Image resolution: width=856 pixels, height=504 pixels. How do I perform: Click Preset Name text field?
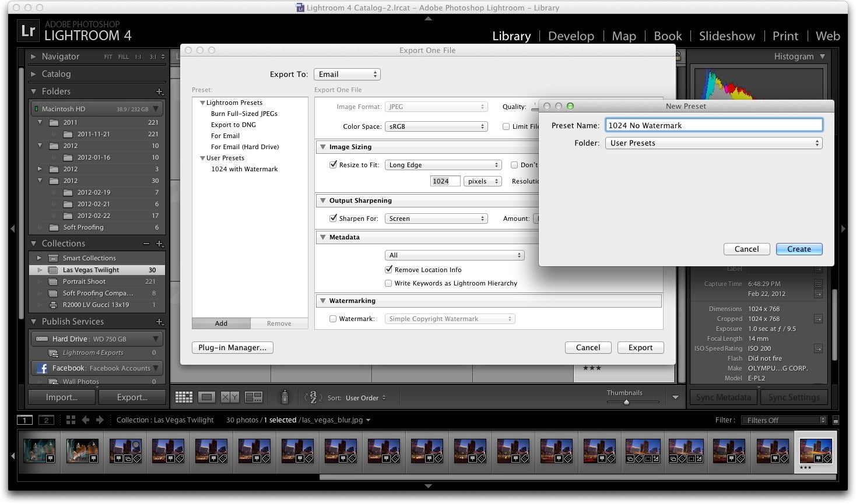(714, 125)
